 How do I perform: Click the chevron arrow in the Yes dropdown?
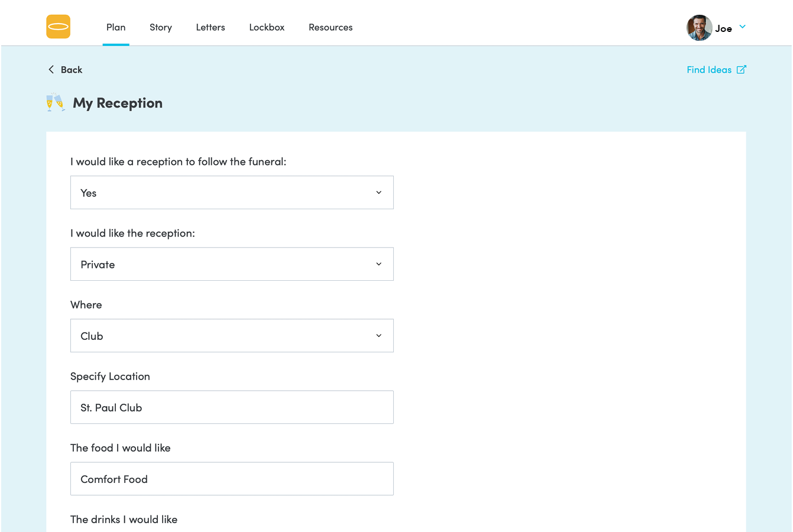click(379, 193)
